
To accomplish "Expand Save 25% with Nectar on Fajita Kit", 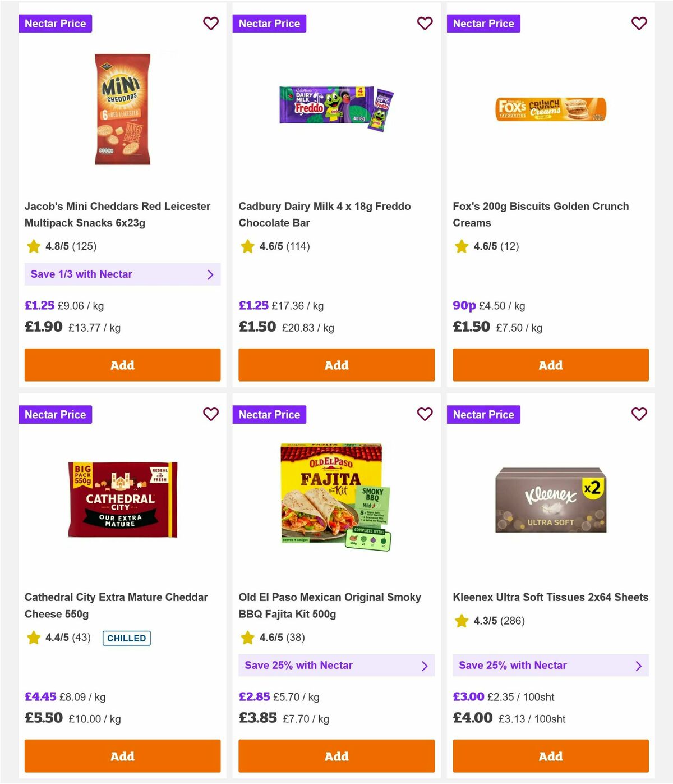I will [x=425, y=666].
